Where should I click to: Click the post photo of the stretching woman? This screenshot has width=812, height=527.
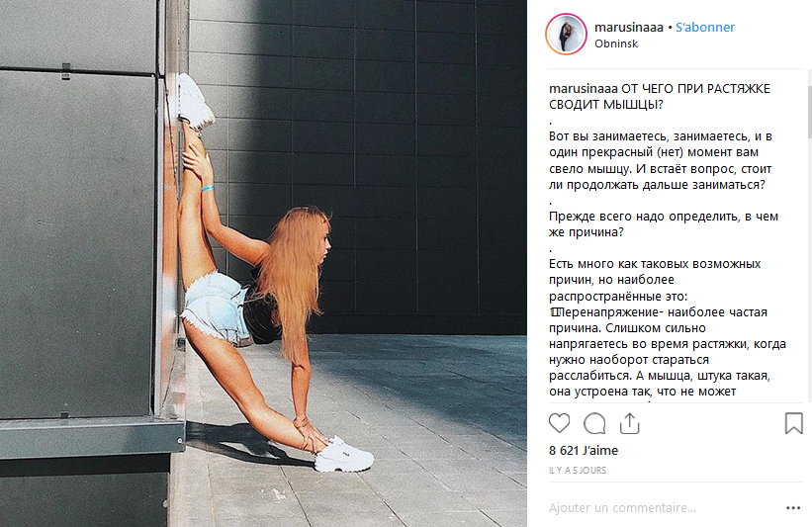pyautogui.click(x=264, y=263)
